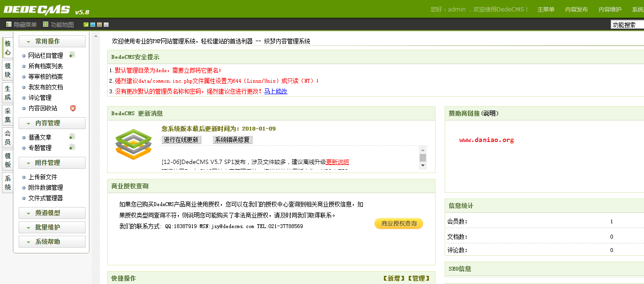644x284 pixels.
Task: Click the 隐藏菜单 hide-menu icon
Action: [x=9, y=24]
